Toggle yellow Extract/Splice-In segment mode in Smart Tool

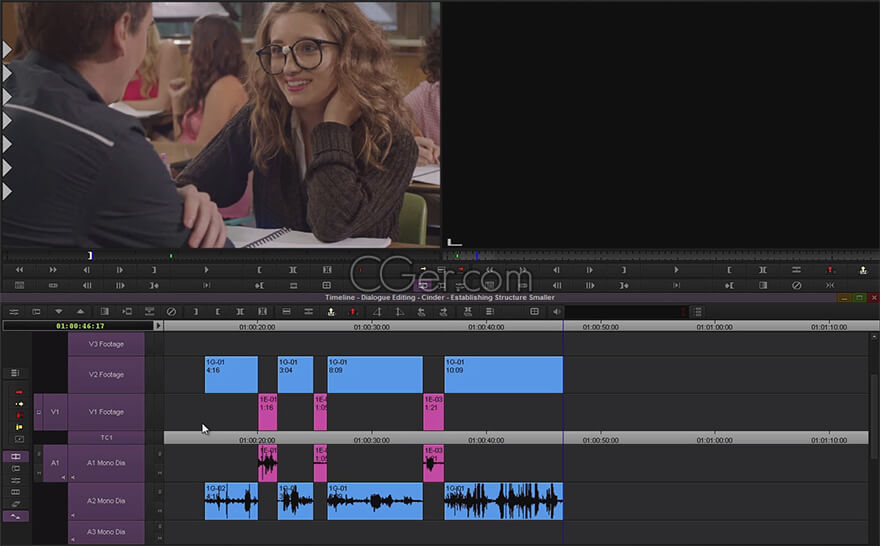[x=19, y=403]
